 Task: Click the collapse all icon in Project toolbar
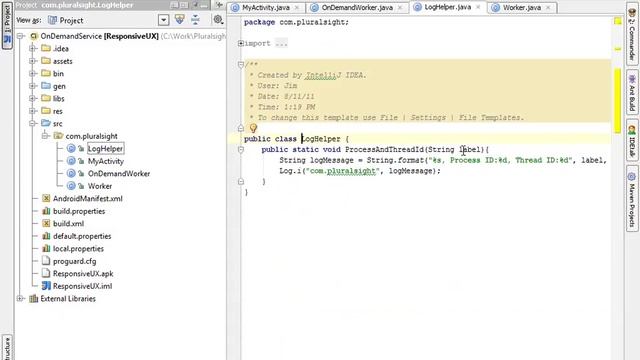tap(196, 19)
